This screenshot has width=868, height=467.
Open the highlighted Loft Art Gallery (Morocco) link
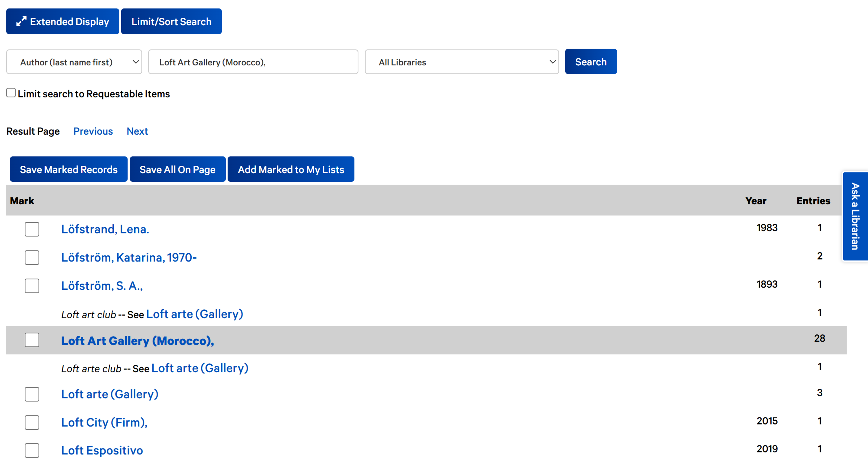point(137,341)
